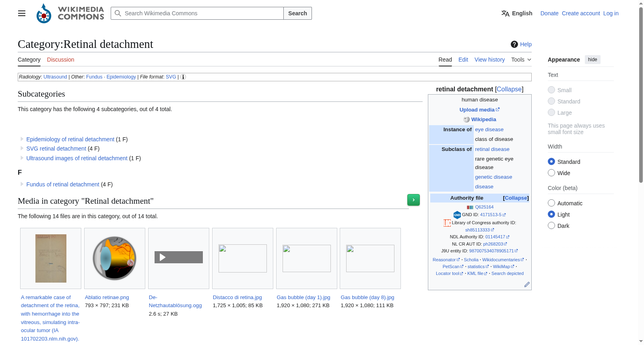644x345 pixels.
Task: Click the Donate link
Action: 549,13
